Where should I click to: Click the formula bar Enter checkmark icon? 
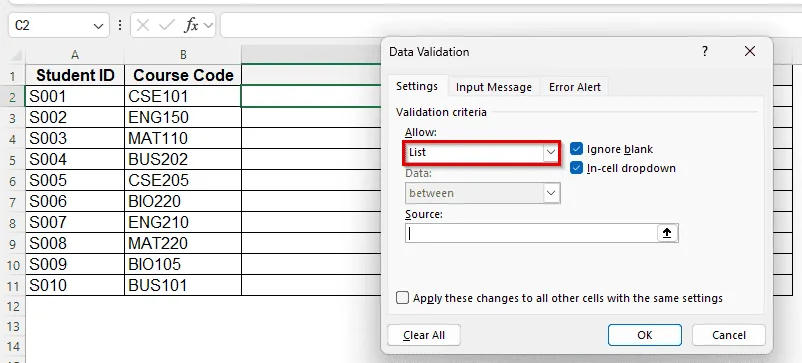point(167,25)
